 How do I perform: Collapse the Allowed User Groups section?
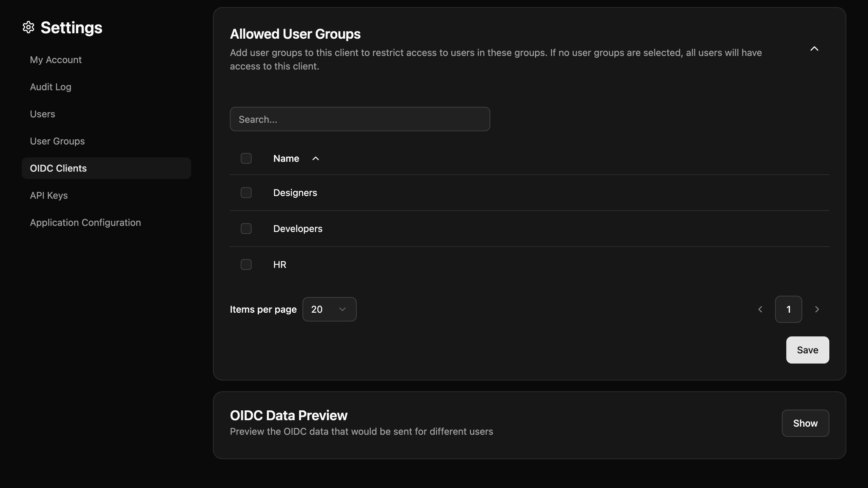click(x=814, y=48)
